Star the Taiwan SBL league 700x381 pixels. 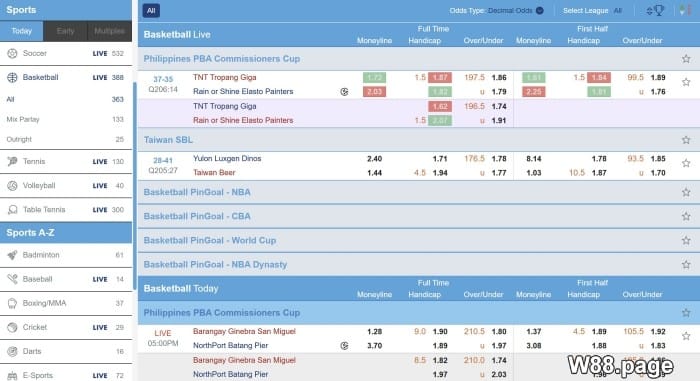tap(686, 140)
